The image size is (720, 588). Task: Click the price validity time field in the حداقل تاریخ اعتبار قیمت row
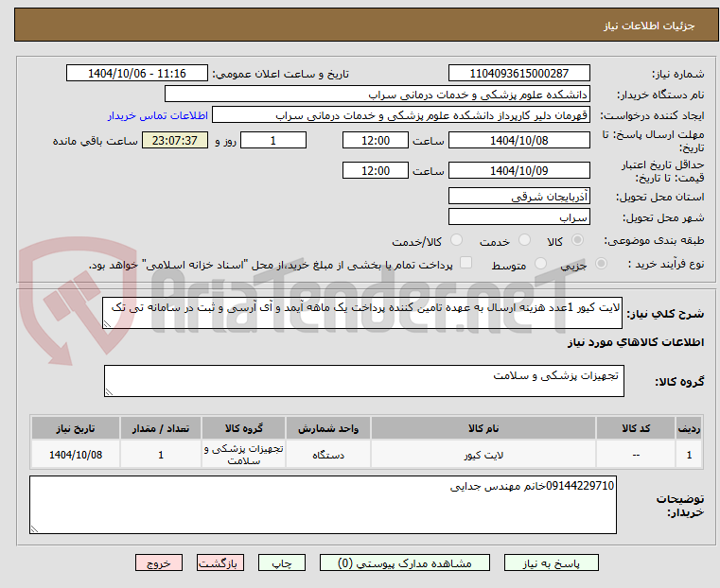point(376,170)
